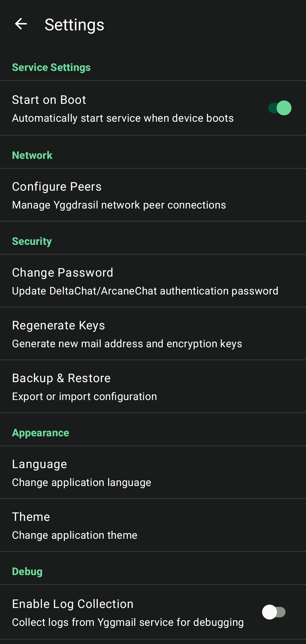The image size is (306, 644).
Task: Tap 'Generate new mail address and encryption keys'
Action: click(127, 344)
